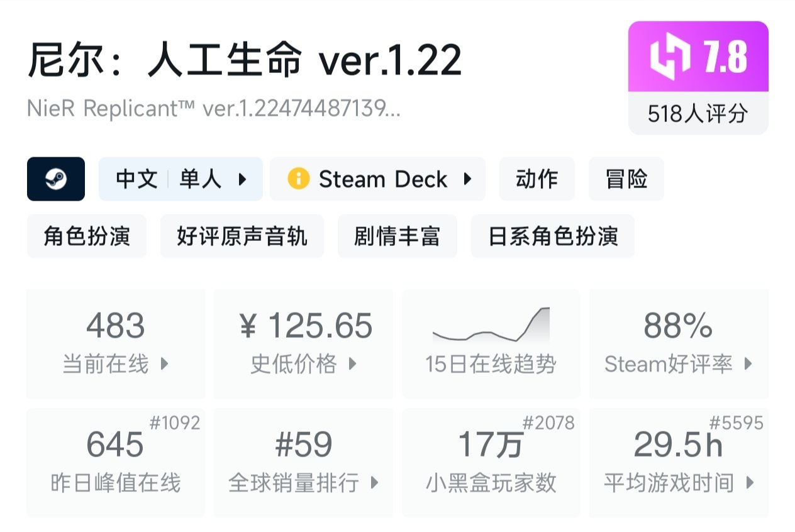The height and width of the screenshot is (532, 795).
Task: Tap the 昨日峰值在线 645 stat card
Action: pos(116,463)
